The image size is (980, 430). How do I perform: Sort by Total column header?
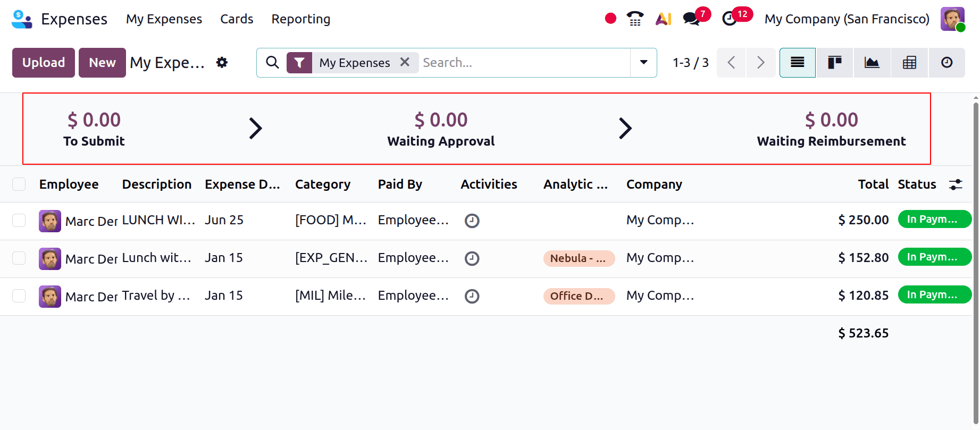[x=873, y=184]
